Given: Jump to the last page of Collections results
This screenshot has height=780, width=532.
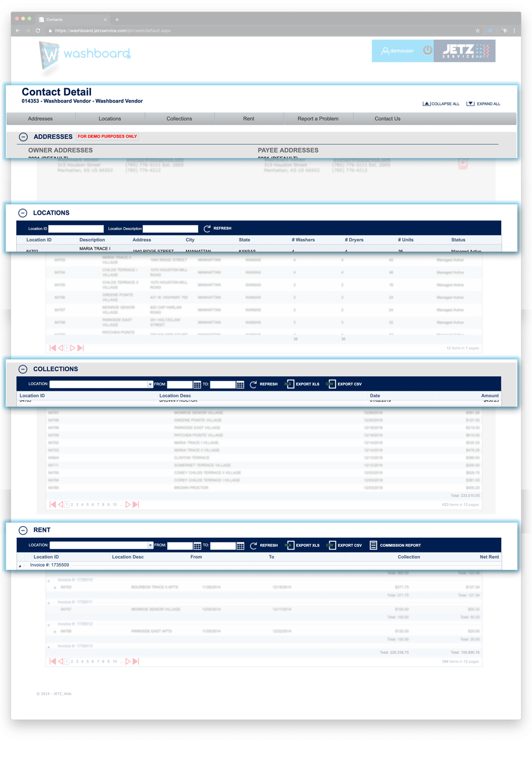Looking at the screenshot, I should 136,504.
